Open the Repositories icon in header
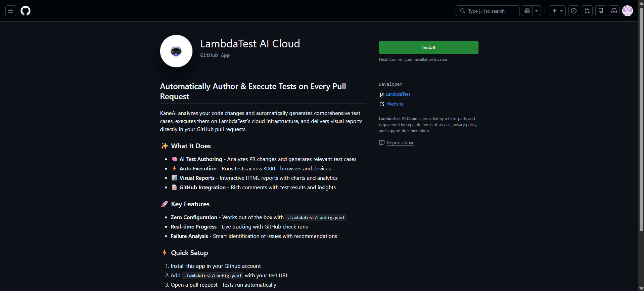This screenshot has width=644, height=291. [x=601, y=11]
